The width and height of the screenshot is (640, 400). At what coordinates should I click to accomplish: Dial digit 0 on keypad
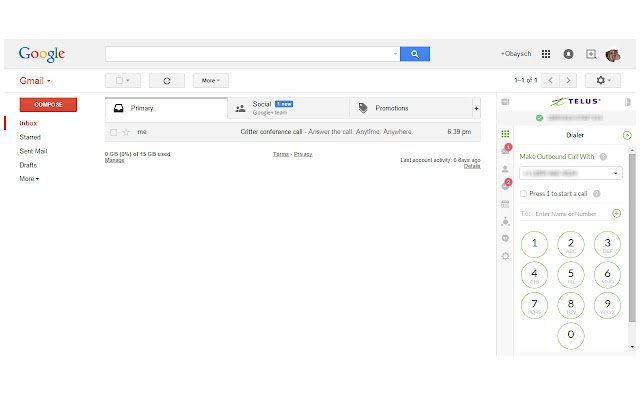click(x=571, y=336)
